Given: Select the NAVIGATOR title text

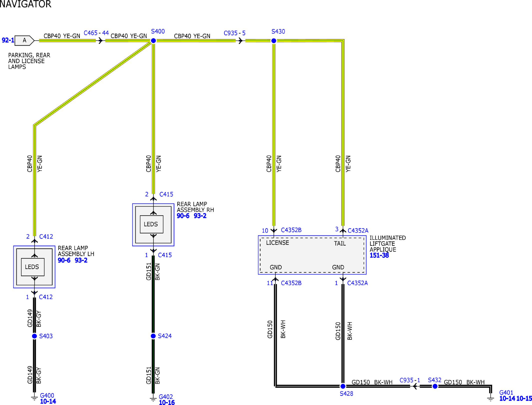Looking at the screenshot, I should pyautogui.click(x=25, y=4).
